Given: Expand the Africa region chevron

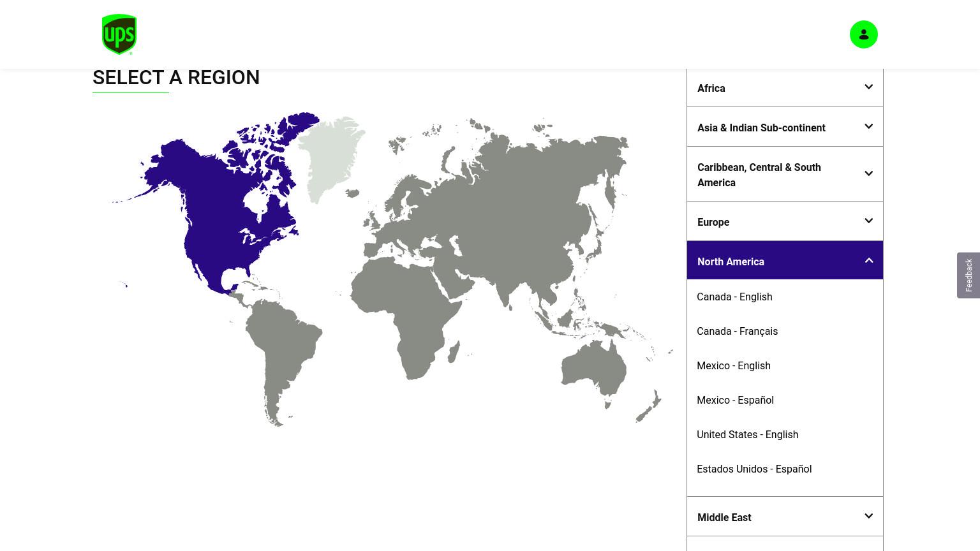Looking at the screenshot, I should [x=868, y=87].
